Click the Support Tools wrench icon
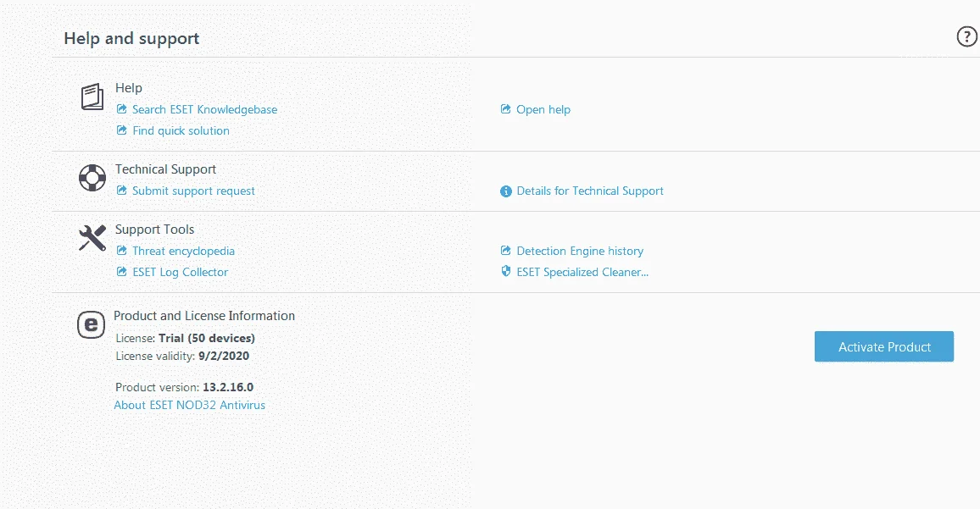Image resolution: width=980 pixels, height=509 pixels. (x=92, y=238)
